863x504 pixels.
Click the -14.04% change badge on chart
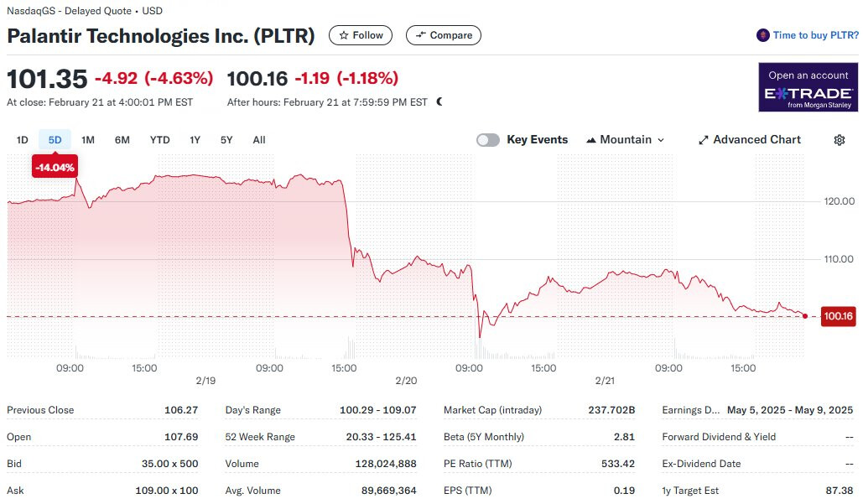pyautogui.click(x=55, y=167)
